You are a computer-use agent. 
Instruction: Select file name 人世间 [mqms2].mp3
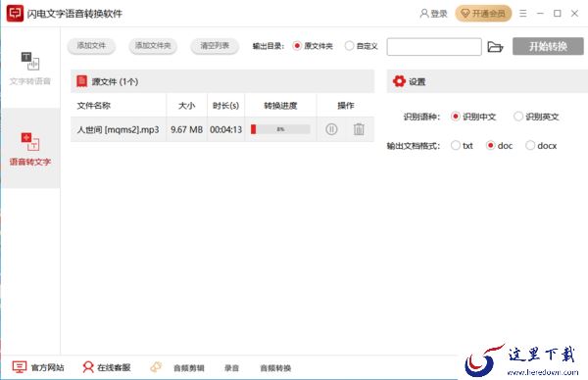click(118, 129)
